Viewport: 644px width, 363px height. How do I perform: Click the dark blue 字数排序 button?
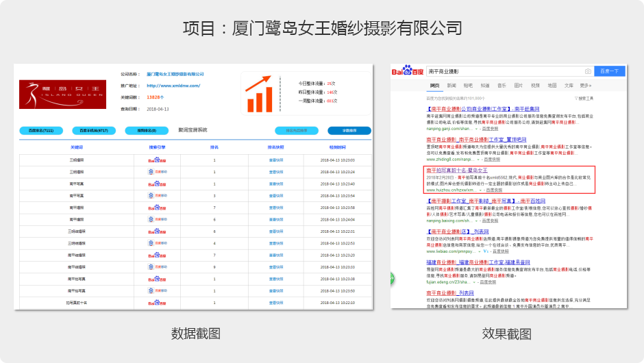(x=349, y=131)
